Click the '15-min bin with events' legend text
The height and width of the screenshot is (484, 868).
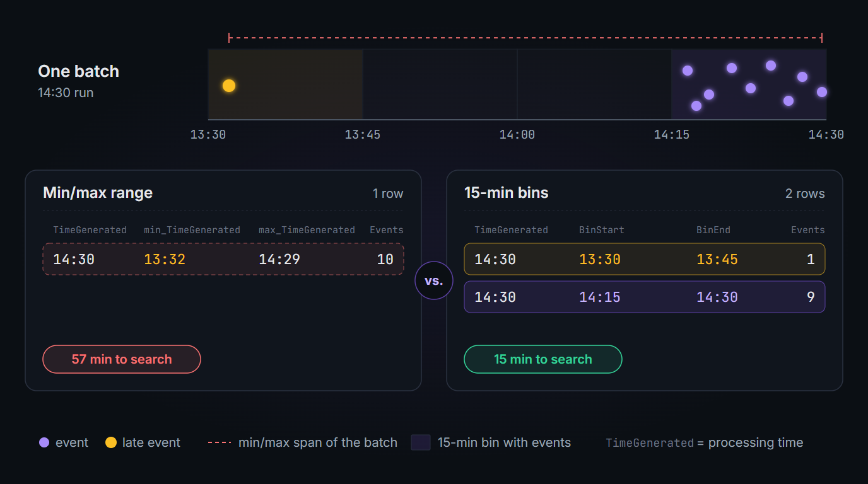pos(504,442)
